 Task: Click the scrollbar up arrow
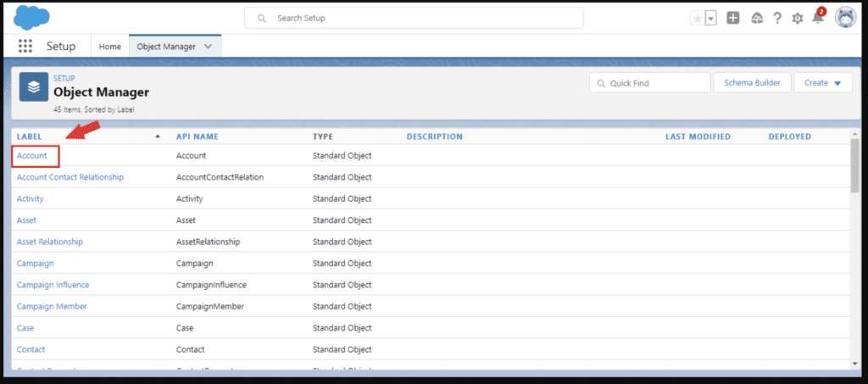(855, 135)
